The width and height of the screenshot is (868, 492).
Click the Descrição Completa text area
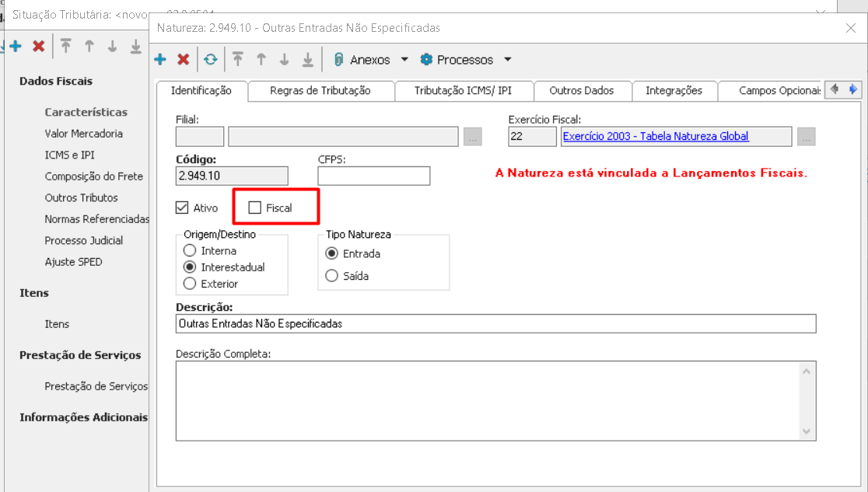point(496,401)
